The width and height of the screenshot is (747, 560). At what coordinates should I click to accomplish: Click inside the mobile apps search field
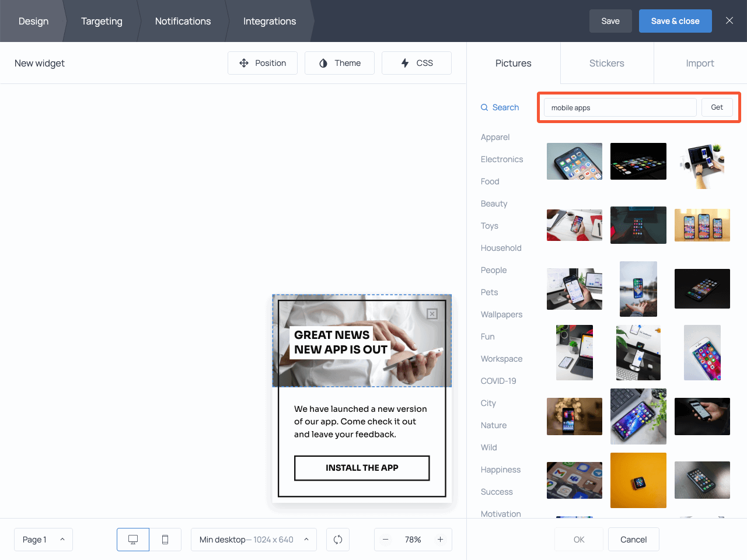tap(619, 107)
